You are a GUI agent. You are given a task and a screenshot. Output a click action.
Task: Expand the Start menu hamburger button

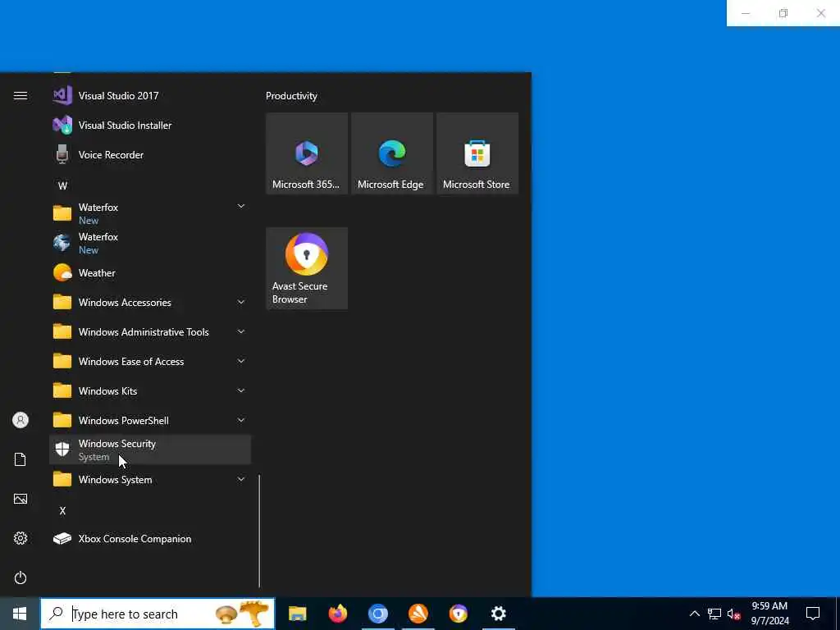point(21,96)
